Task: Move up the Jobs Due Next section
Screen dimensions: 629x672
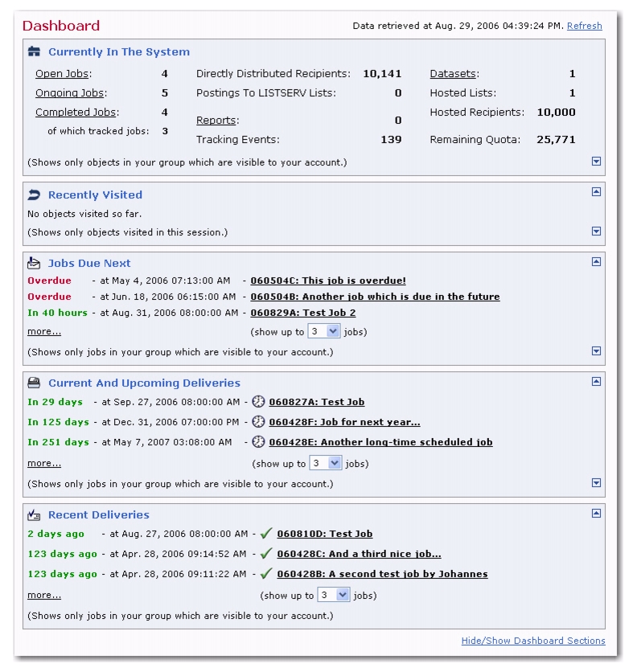Action: click(x=596, y=261)
